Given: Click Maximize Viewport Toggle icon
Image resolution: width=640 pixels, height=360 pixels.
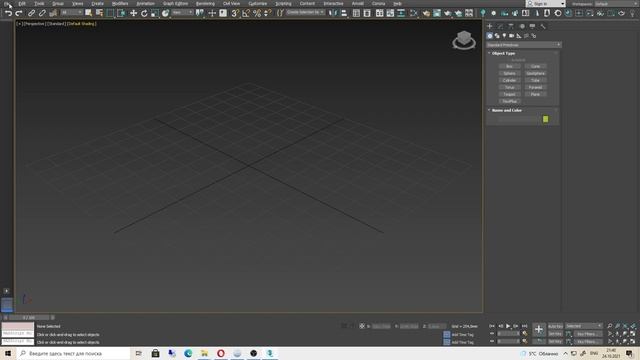Looking at the screenshot, I should (x=633, y=333).
